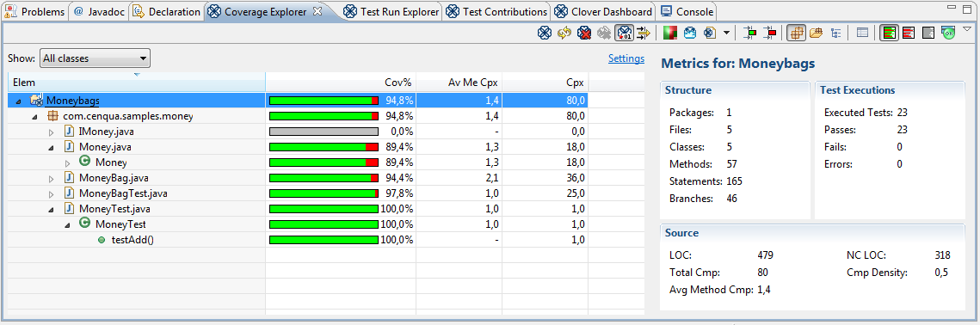Click the jump to next uncovered element icon
Viewport: 980px width, 325px height.
click(x=771, y=34)
